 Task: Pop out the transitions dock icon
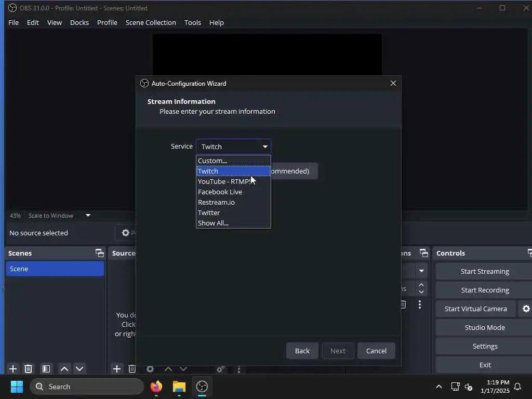pos(424,253)
